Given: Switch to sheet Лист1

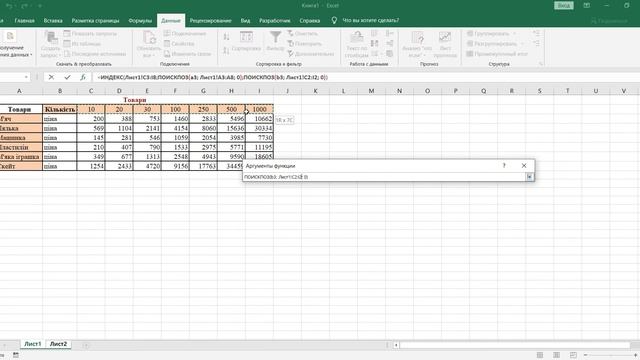Looking at the screenshot, I should 33,344.
